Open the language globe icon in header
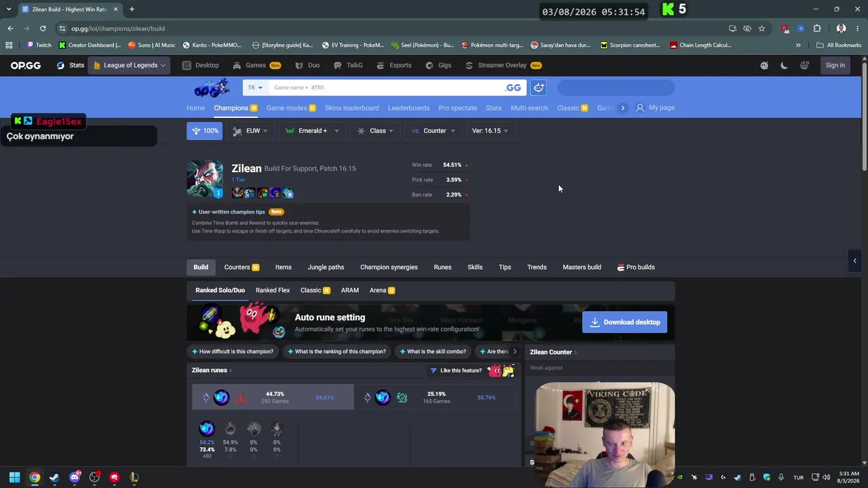868x488 pixels. pyautogui.click(x=804, y=65)
